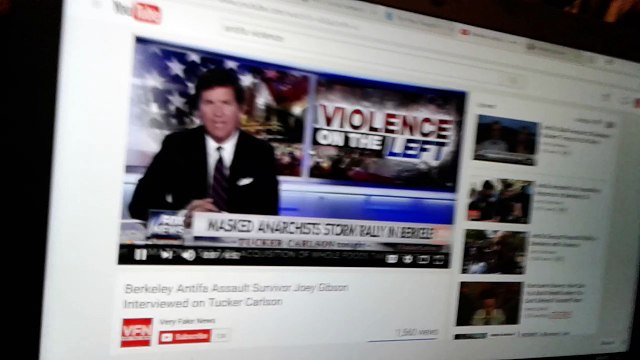This screenshot has height=360, width=640.
Task: Open the player settings gear
Action: (x=407, y=259)
